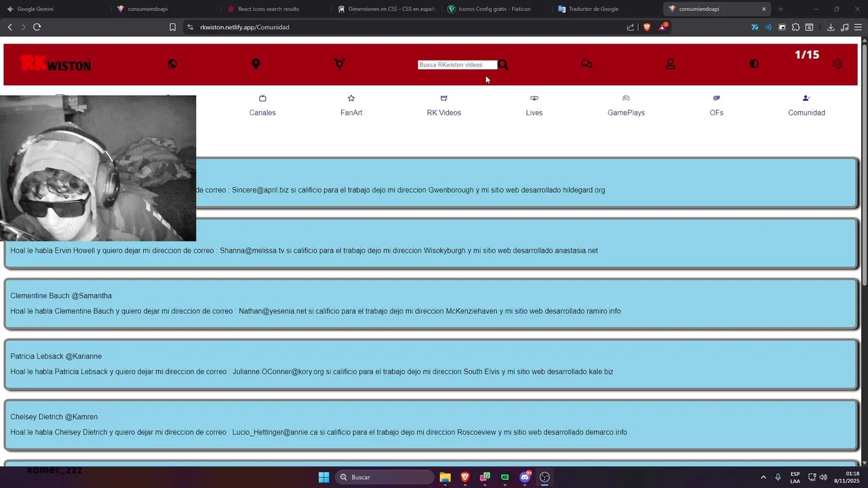
Task: Go back with the browser back arrow
Action: click(x=9, y=27)
